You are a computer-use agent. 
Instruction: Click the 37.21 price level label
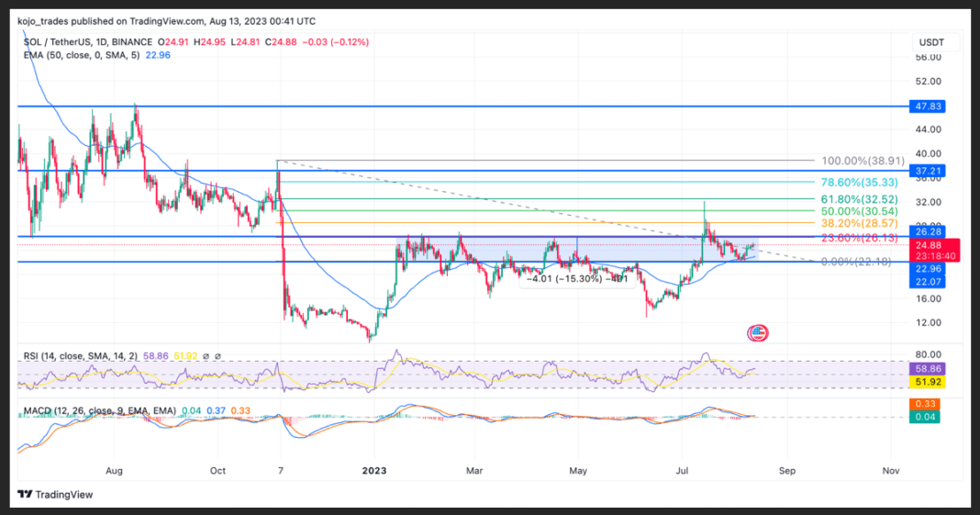(x=928, y=171)
